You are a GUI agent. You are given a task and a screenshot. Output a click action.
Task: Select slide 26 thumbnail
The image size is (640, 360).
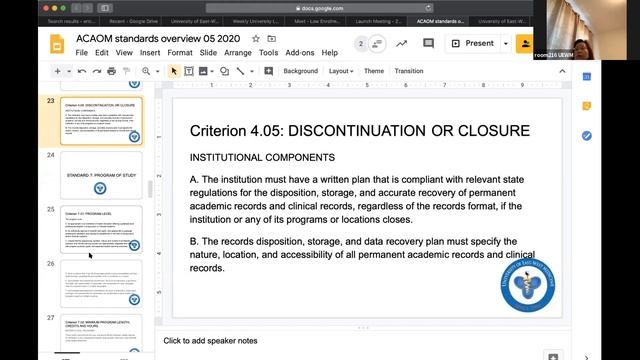(x=101, y=284)
